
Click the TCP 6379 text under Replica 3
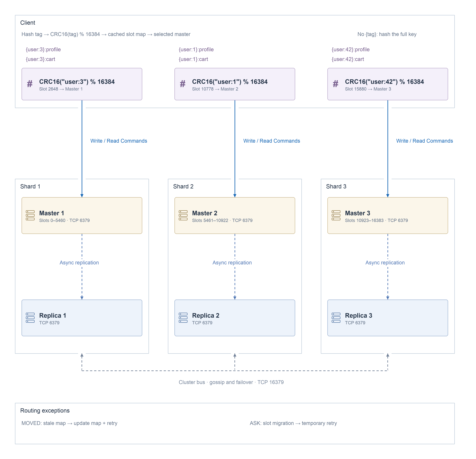[x=355, y=323]
